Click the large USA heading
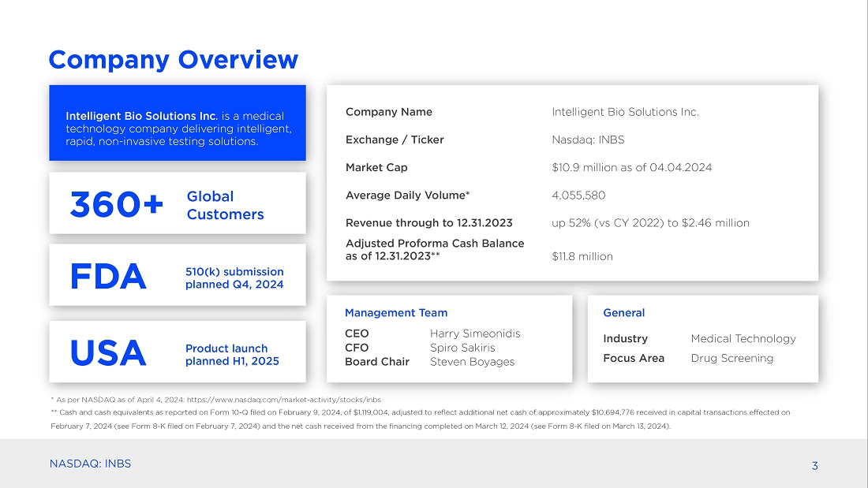 tap(108, 354)
